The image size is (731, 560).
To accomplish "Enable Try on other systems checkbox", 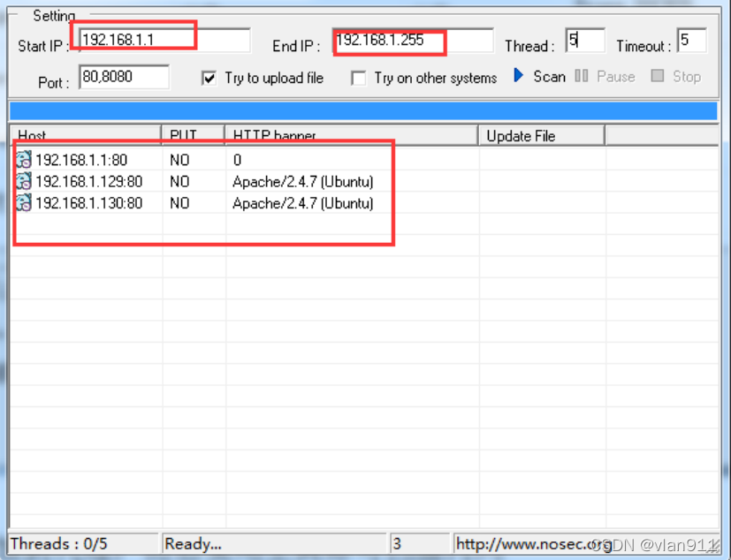I will [x=359, y=78].
